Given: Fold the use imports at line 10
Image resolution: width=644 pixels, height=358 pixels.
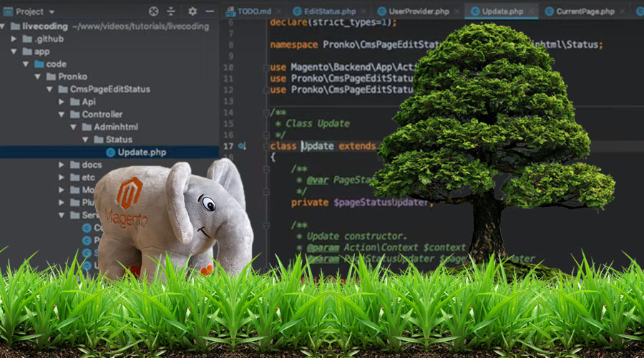Looking at the screenshot, I should (x=266, y=67).
